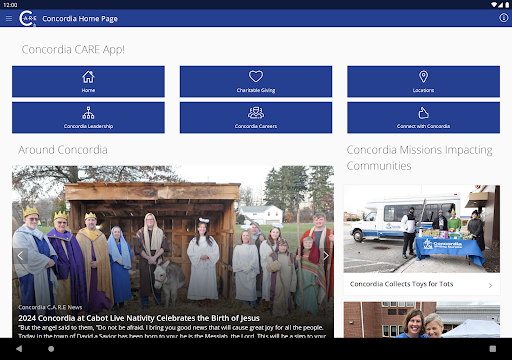Tap the Concordia CARE logo

tap(28, 18)
